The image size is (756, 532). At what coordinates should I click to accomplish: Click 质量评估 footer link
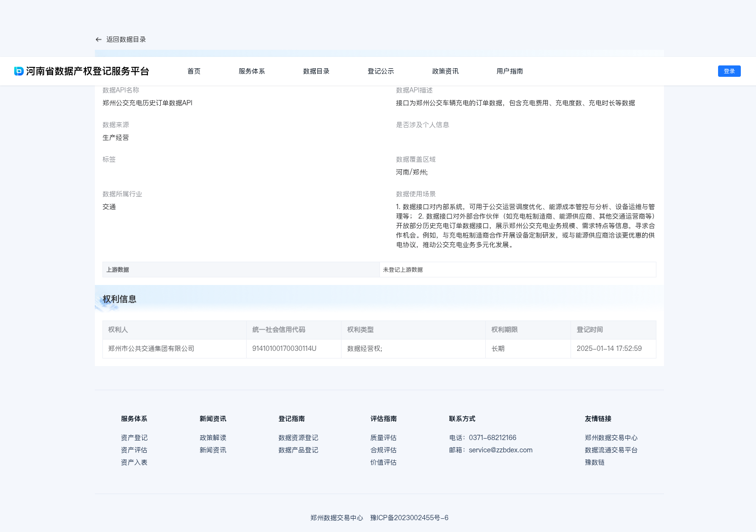pyautogui.click(x=384, y=438)
